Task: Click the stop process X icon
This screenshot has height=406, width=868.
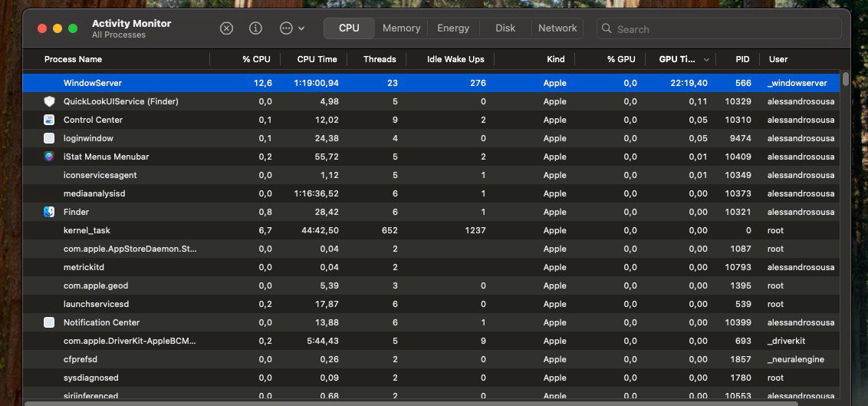Action: coord(226,28)
